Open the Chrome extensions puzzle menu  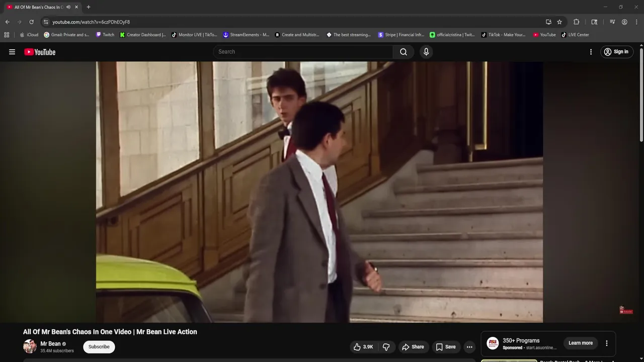pyautogui.click(x=577, y=22)
